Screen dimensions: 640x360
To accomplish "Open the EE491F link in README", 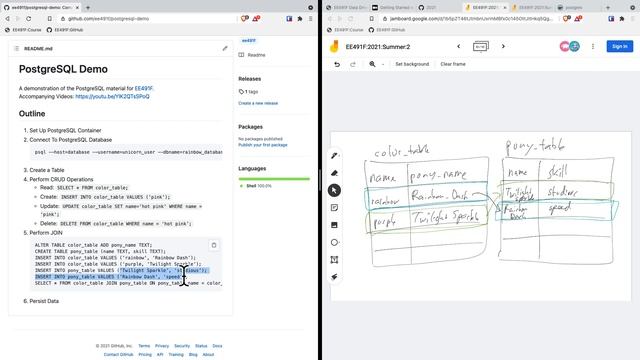I will (x=144, y=88).
